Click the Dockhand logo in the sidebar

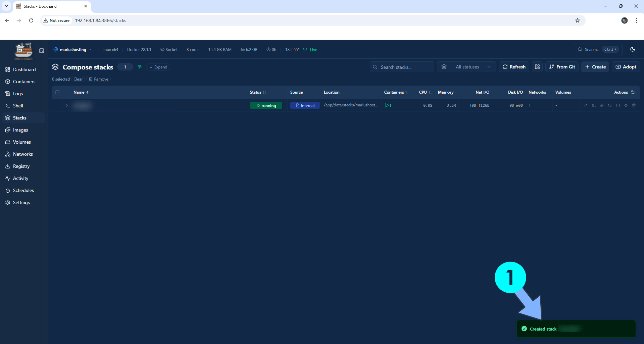23,51
